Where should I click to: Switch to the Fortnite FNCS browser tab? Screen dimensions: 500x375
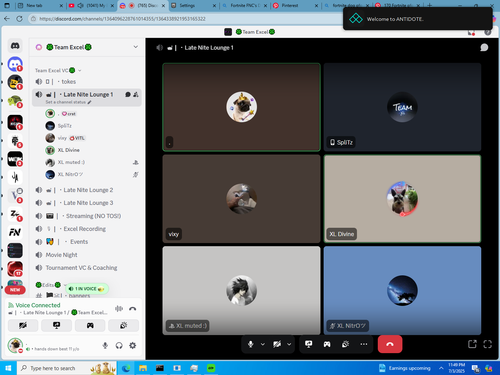(245, 6)
